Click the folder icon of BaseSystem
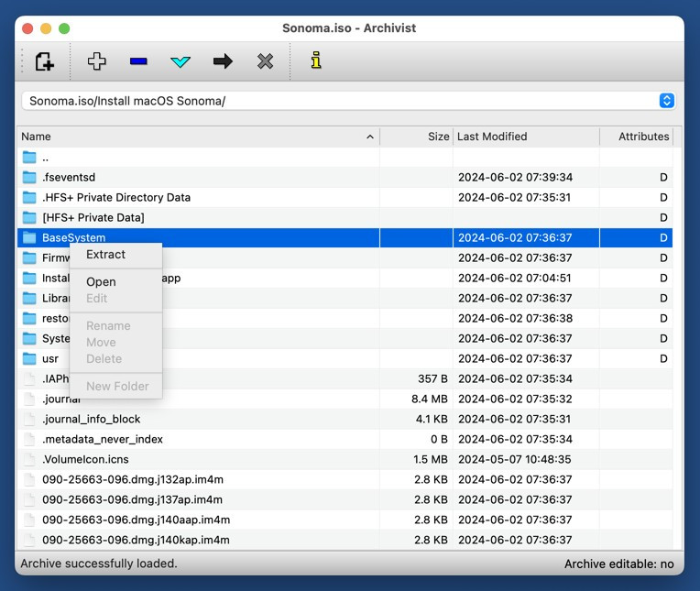 click(x=29, y=237)
